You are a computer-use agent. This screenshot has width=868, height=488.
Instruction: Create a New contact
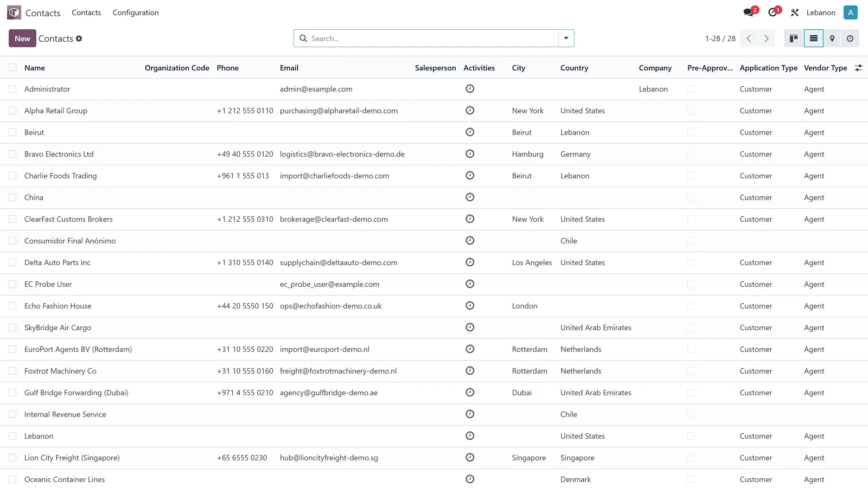tap(22, 38)
